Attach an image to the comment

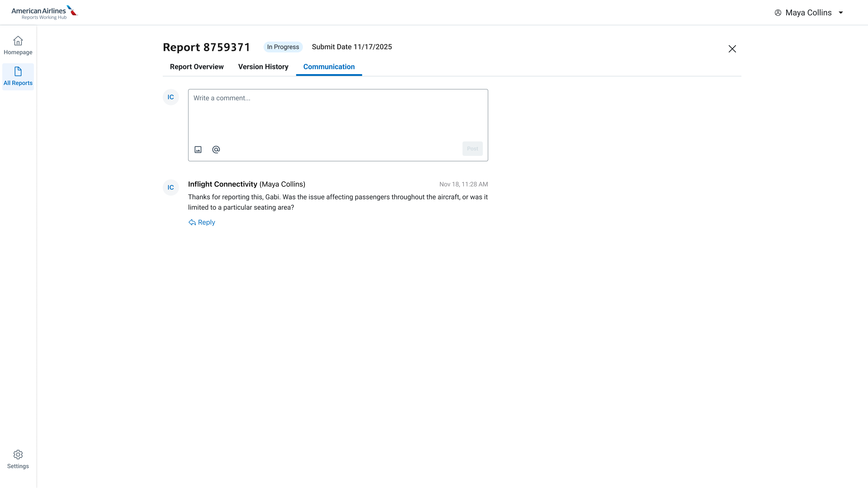click(198, 149)
